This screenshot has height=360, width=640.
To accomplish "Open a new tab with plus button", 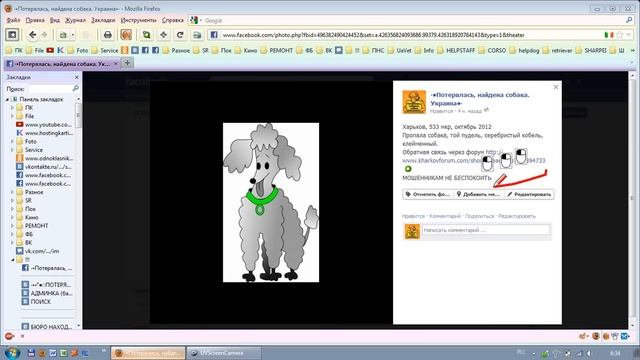I will [x=127, y=63].
